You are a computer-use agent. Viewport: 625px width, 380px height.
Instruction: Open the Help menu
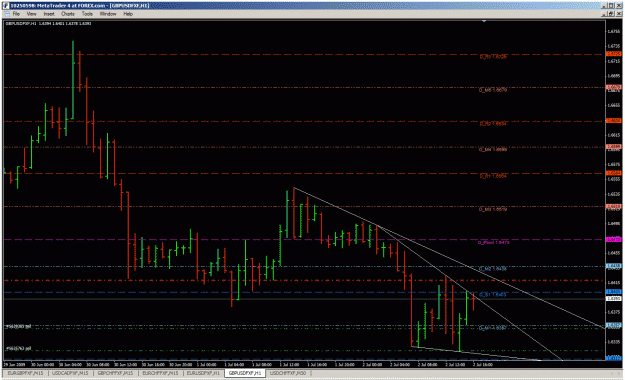[x=128, y=14]
